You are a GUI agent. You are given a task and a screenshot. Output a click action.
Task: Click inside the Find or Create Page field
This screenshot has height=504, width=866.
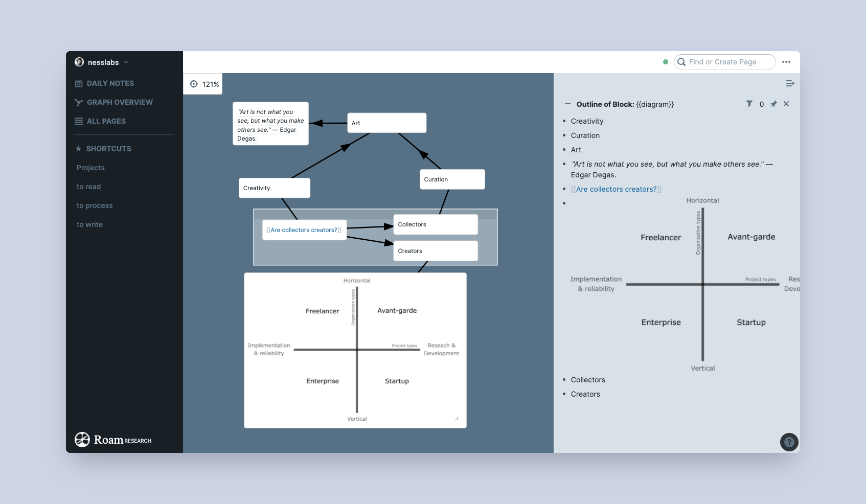(x=726, y=62)
